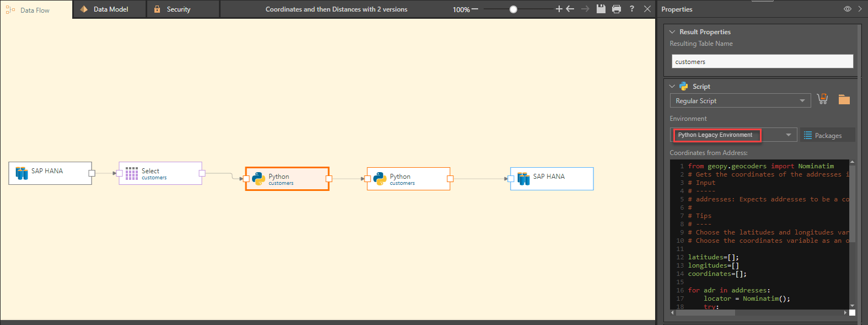Open help with question mark icon
The width and height of the screenshot is (868, 325).
(632, 9)
